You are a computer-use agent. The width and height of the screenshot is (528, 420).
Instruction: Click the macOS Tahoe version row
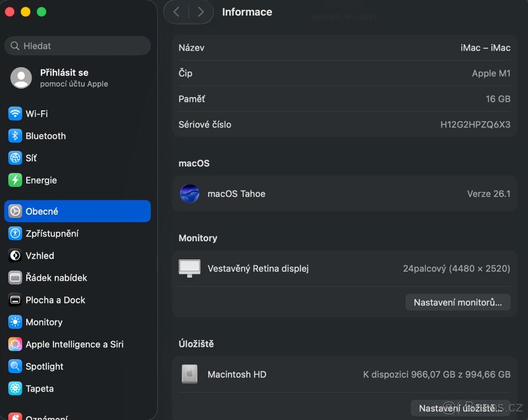click(344, 194)
